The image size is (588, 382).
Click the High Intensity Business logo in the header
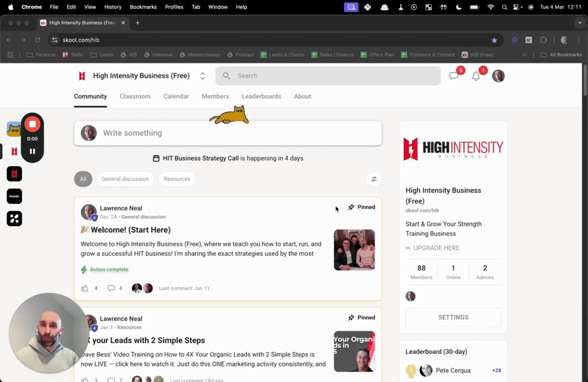tap(82, 76)
